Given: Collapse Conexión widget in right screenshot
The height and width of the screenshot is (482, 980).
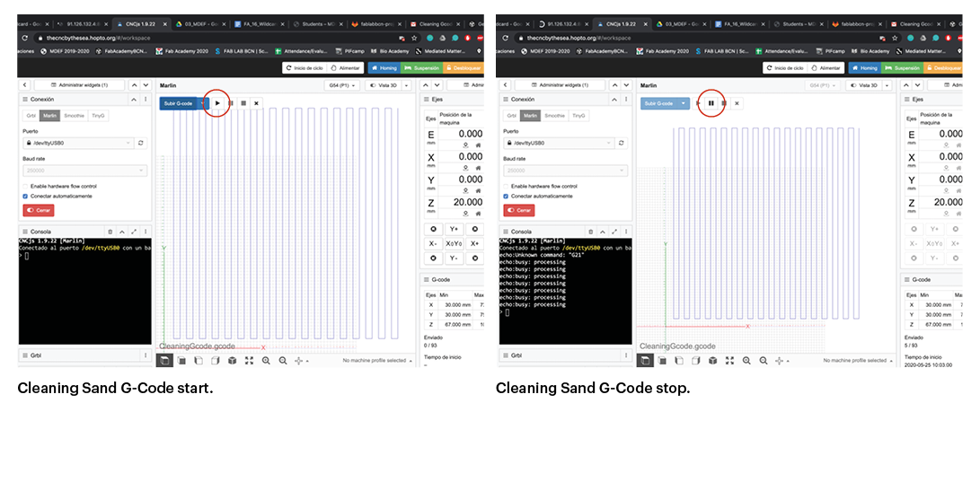Looking at the screenshot, I should pos(614,100).
